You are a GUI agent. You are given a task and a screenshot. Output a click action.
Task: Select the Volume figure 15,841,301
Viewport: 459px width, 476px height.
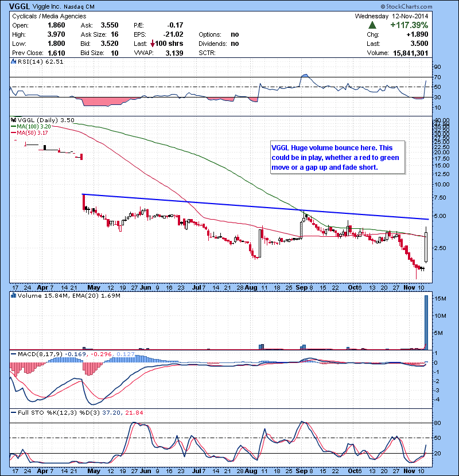pyautogui.click(x=411, y=53)
